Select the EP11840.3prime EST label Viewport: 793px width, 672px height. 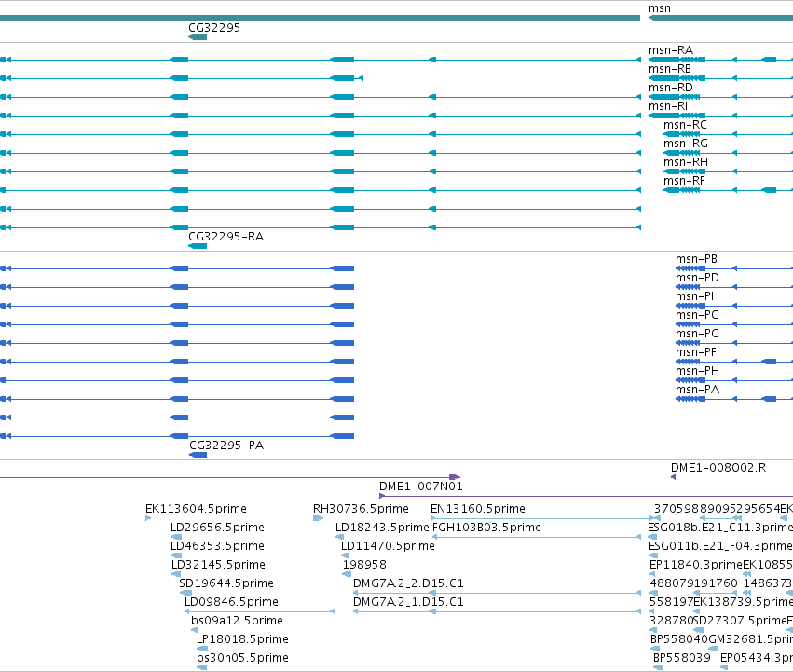(695, 565)
